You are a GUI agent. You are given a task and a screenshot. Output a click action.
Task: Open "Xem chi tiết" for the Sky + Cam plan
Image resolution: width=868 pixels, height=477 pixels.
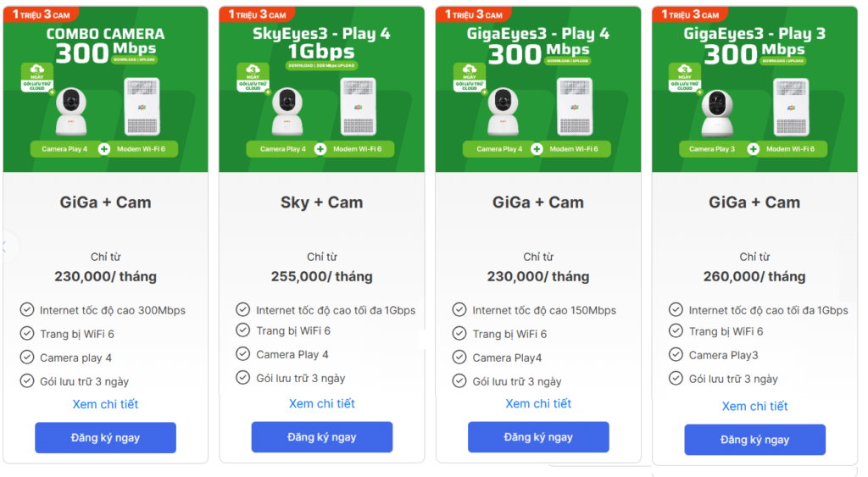pyautogui.click(x=322, y=403)
